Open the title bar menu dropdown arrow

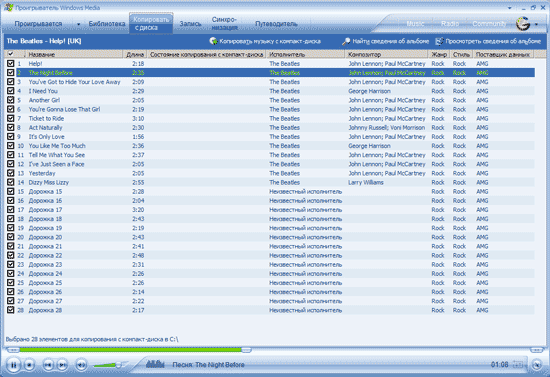(x=510, y=8)
